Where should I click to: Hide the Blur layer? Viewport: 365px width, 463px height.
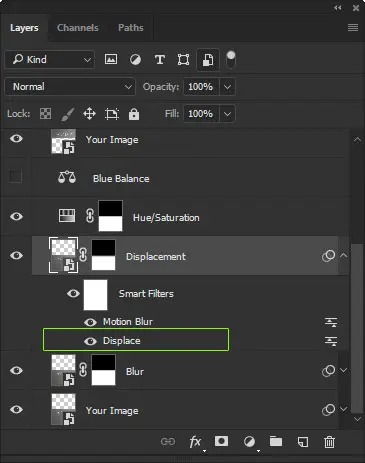point(16,371)
